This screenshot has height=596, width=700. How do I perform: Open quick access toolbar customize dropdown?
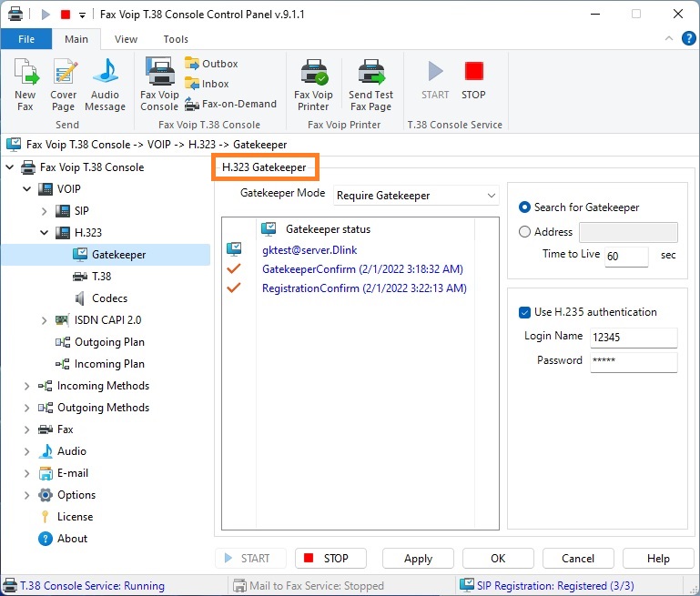click(82, 15)
